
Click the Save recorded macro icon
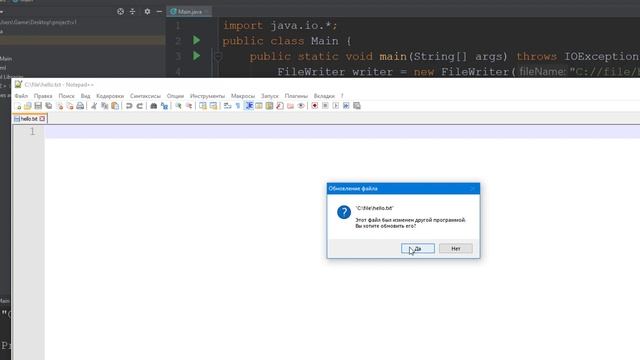point(357,106)
